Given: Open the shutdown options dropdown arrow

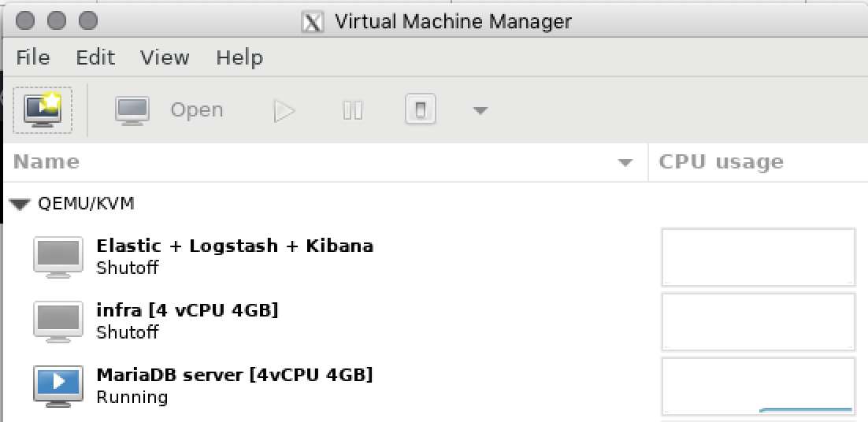Looking at the screenshot, I should click(x=480, y=110).
